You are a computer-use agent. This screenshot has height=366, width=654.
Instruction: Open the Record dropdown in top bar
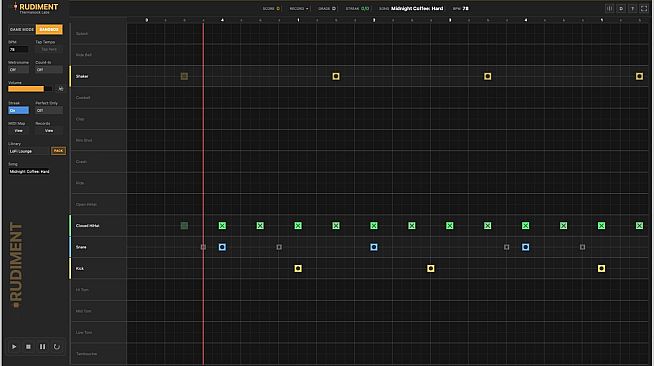pos(299,8)
